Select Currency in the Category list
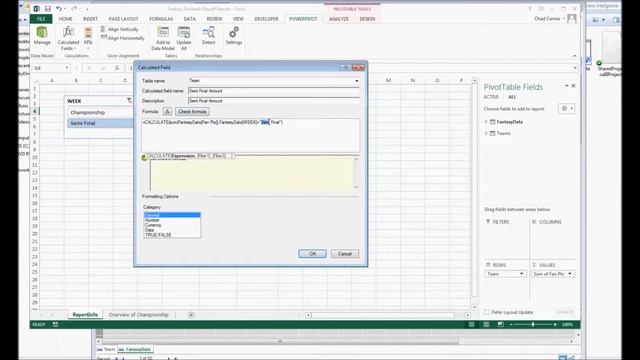This screenshot has width=640, height=360. 172,225
